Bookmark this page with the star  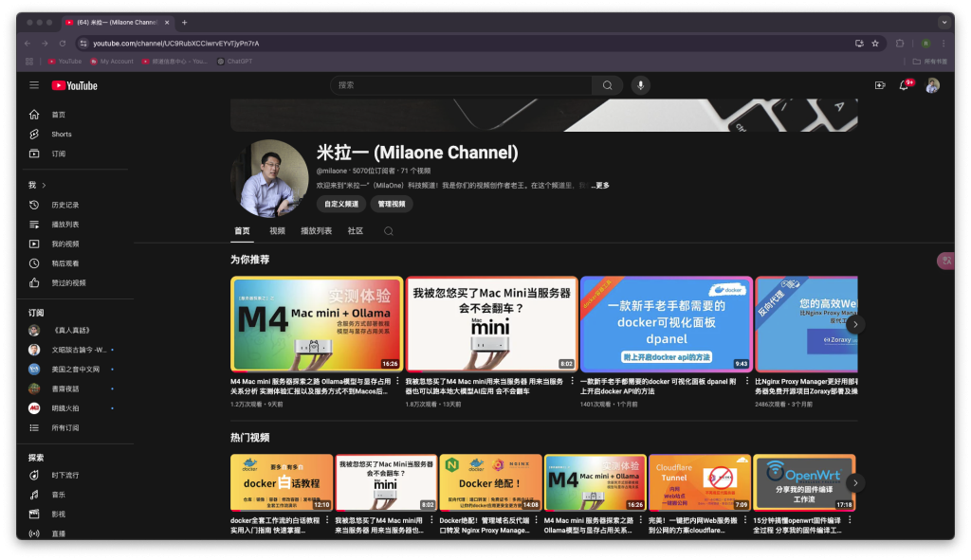click(875, 44)
